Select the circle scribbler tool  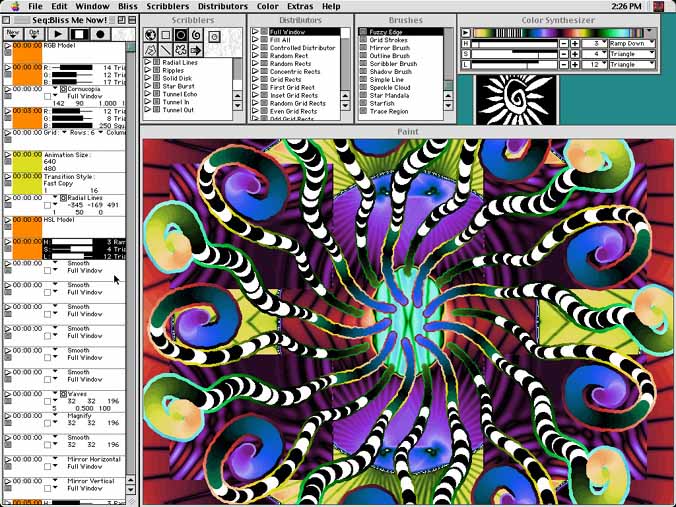tap(181, 35)
